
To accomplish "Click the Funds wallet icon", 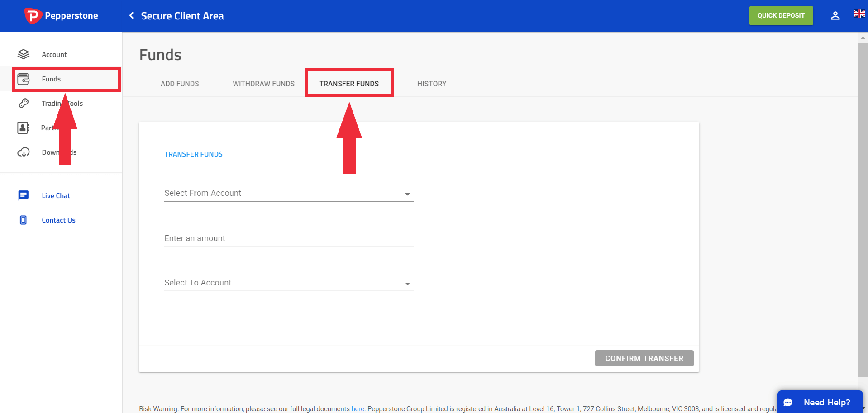I will point(24,79).
